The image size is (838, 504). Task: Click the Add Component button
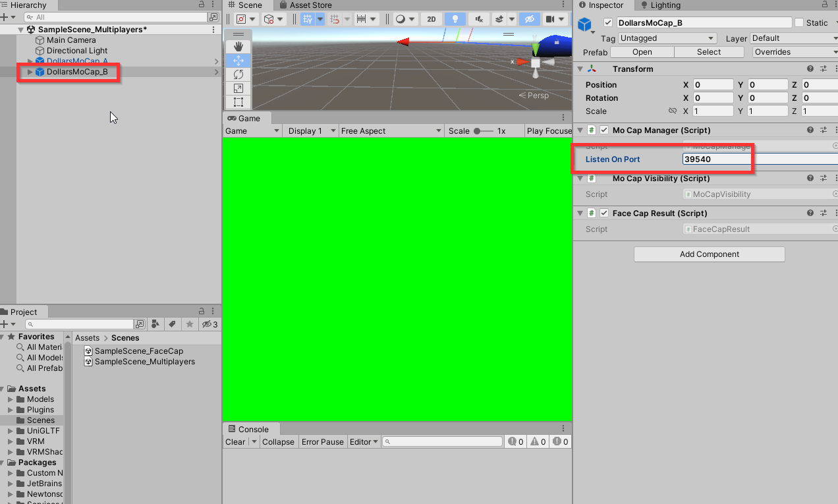tap(709, 254)
